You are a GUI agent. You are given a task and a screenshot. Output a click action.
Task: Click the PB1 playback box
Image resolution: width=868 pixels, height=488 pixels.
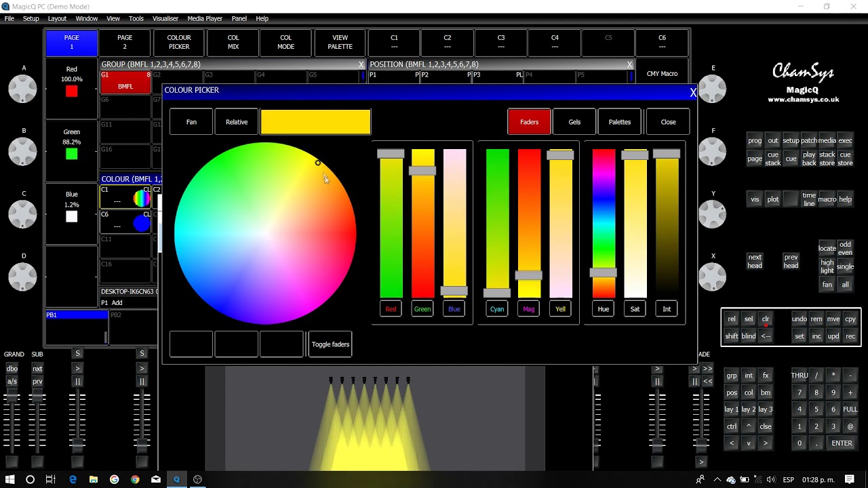77,327
